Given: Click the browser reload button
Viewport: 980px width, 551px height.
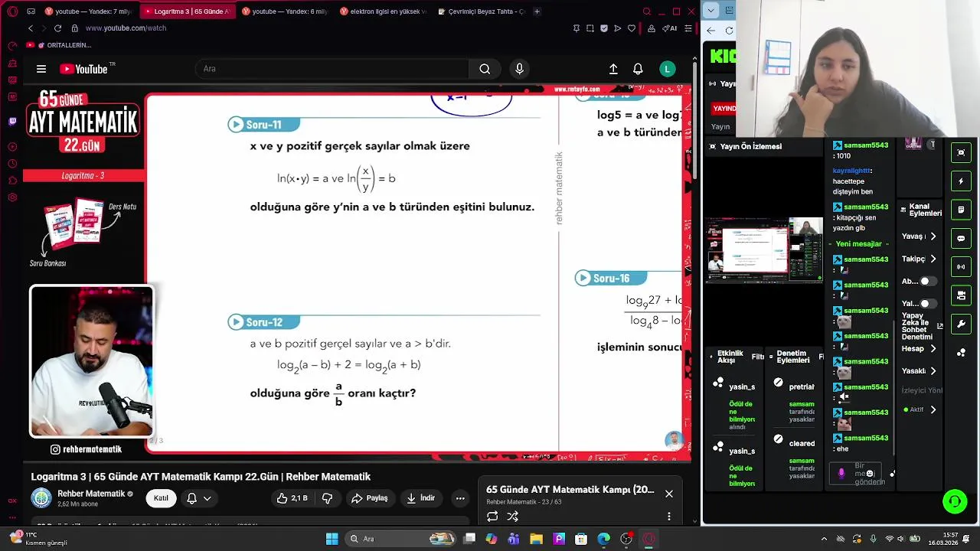Looking at the screenshot, I should [57, 28].
